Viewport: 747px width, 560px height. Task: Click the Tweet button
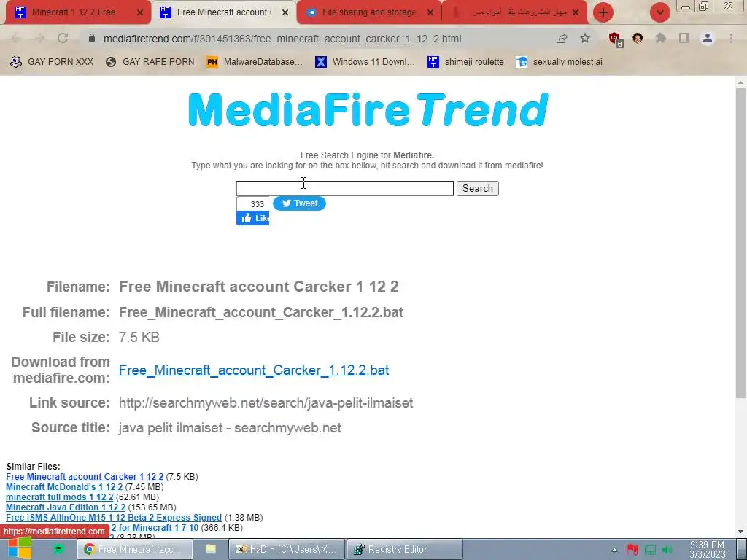299,203
